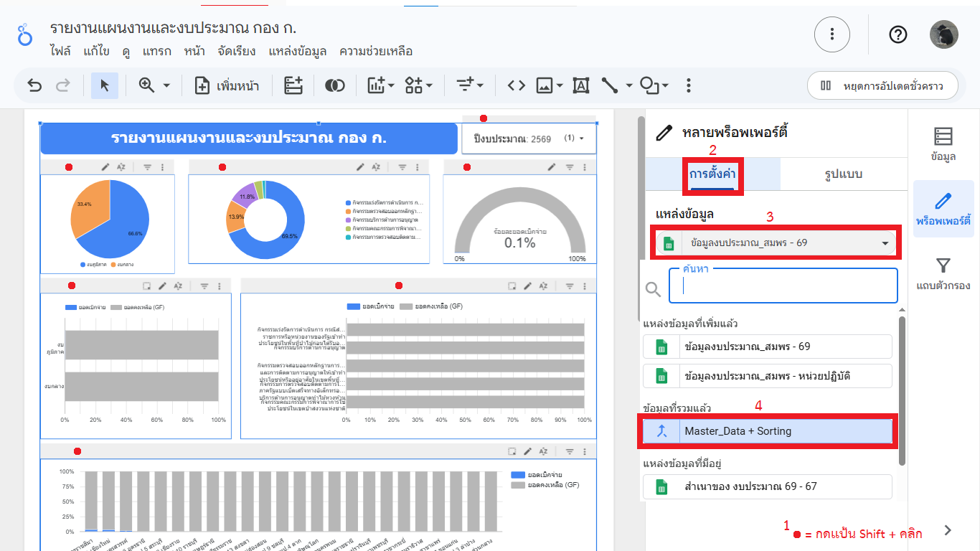The width and height of the screenshot is (980, 551).
Task: Open the แถบตัวกรอง filter bar panel
Action: click(x=943, y=274)
